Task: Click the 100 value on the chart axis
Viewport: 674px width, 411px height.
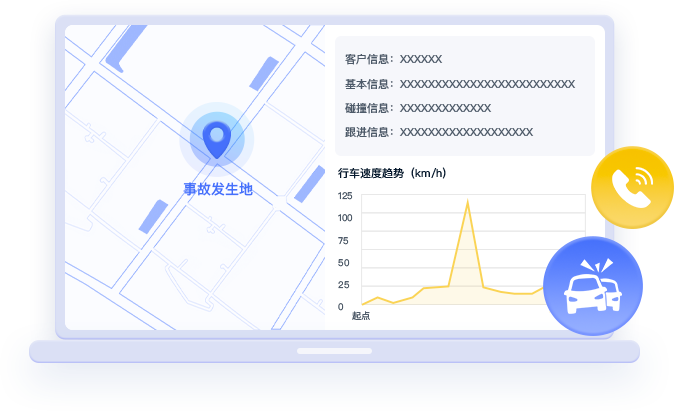Action: [345, 218]
